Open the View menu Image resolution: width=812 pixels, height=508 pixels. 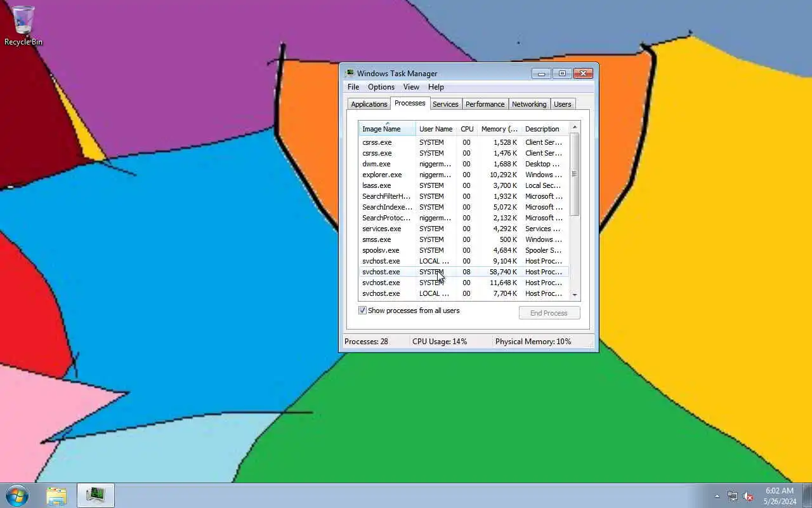411,87
